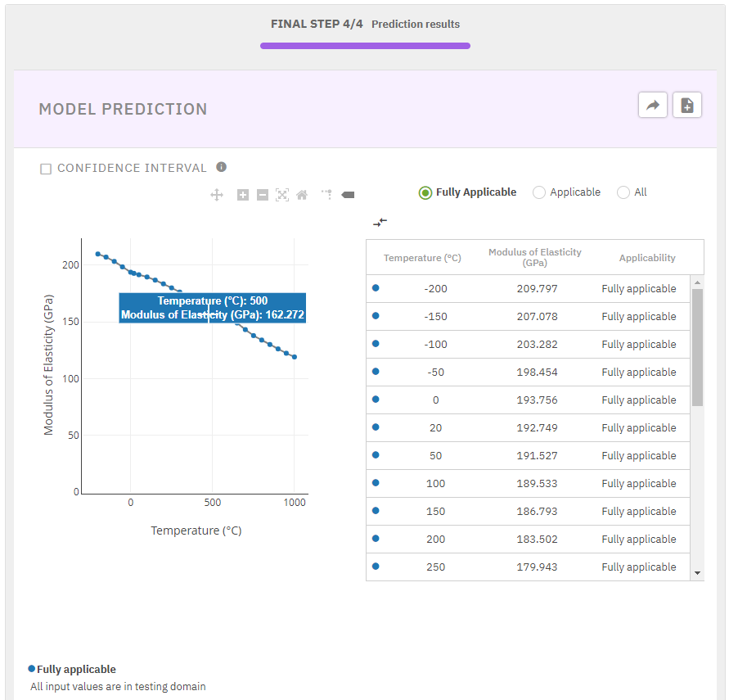Click the purple step progress bar
729x700 pixels.
click(365, 46)
